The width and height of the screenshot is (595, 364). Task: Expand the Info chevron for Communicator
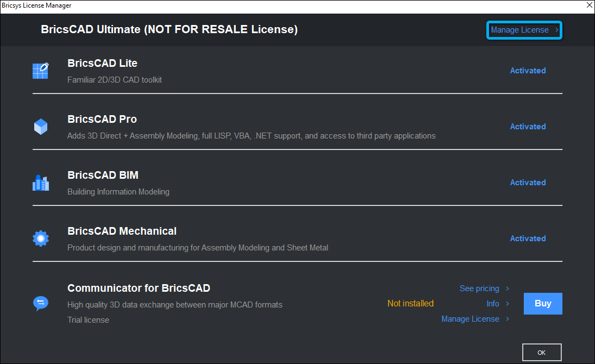click(507, 304)
